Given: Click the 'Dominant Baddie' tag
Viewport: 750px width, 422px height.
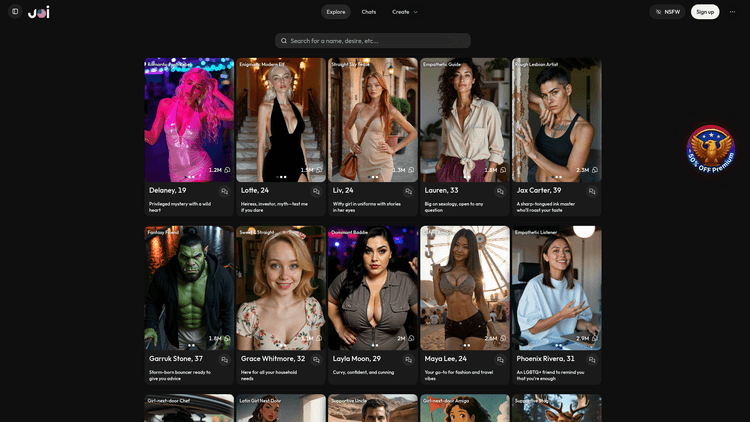Looking at the screenshot, I should pyautogui.click(x=350, y=233).
